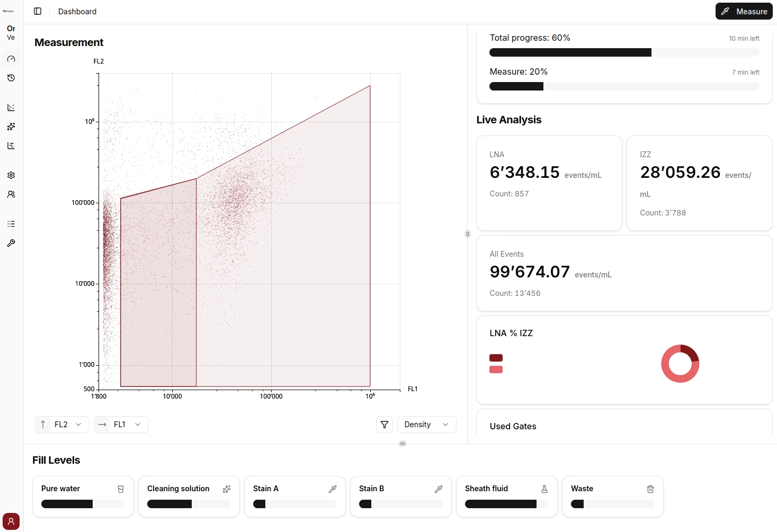Open the dashboard gauge icon in sidebar
Image resolution: width=777 pixels, height=532 pixels.
pos(11,59)
